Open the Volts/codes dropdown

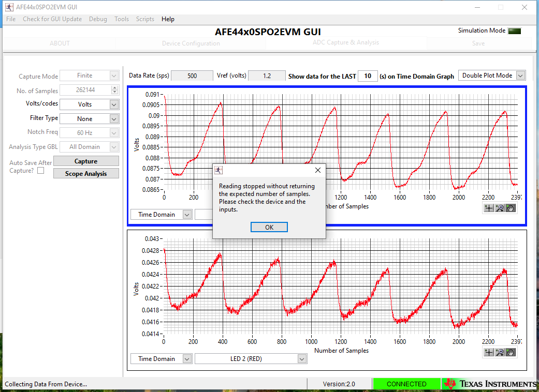point(114,104)
